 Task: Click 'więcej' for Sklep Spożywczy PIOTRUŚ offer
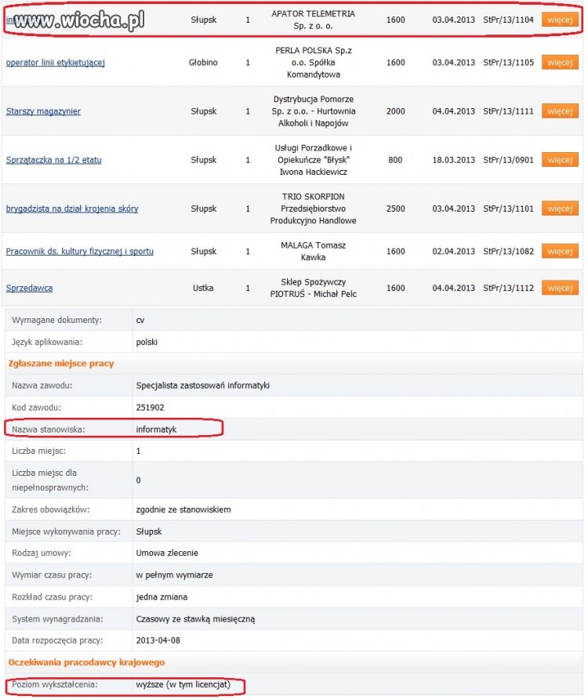(x=560, y=288)
